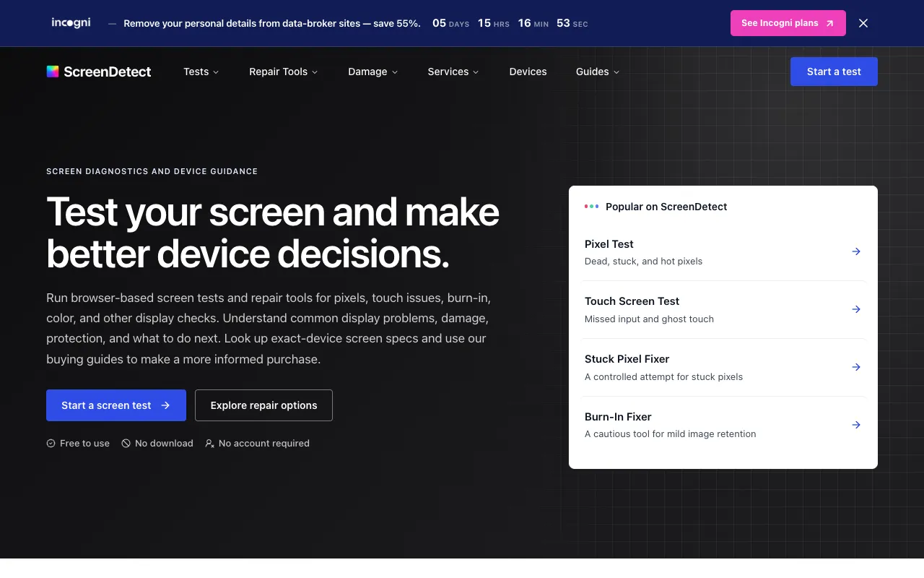Click Explore repair options button

tap(263, 405)
